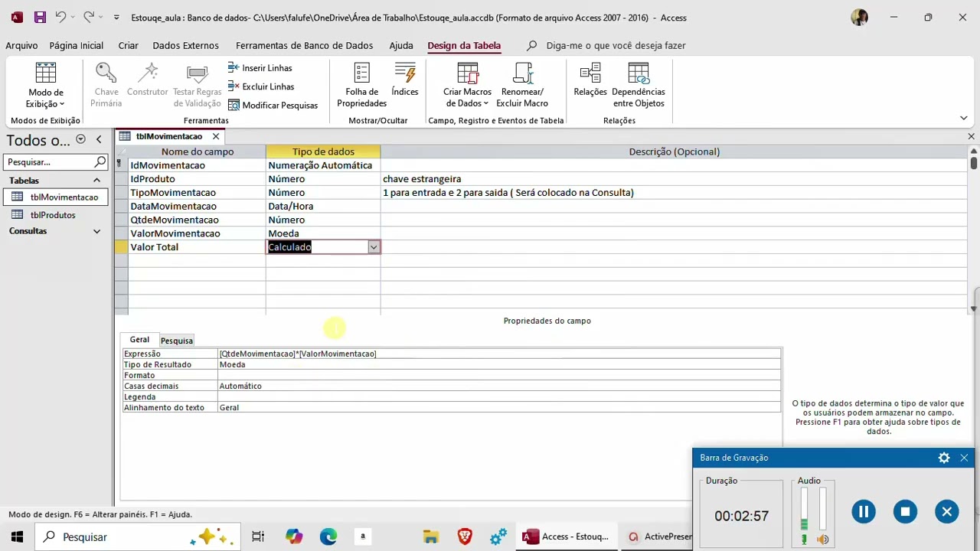Delete rows with Excluir Linhas
This screenshot has width=980, height=551.
tap(260, 86)
